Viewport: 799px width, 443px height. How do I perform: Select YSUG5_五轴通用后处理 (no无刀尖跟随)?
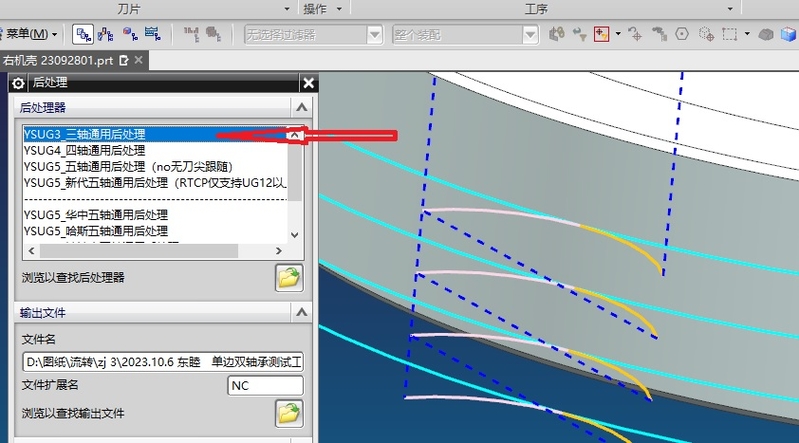tap(155, 167)
